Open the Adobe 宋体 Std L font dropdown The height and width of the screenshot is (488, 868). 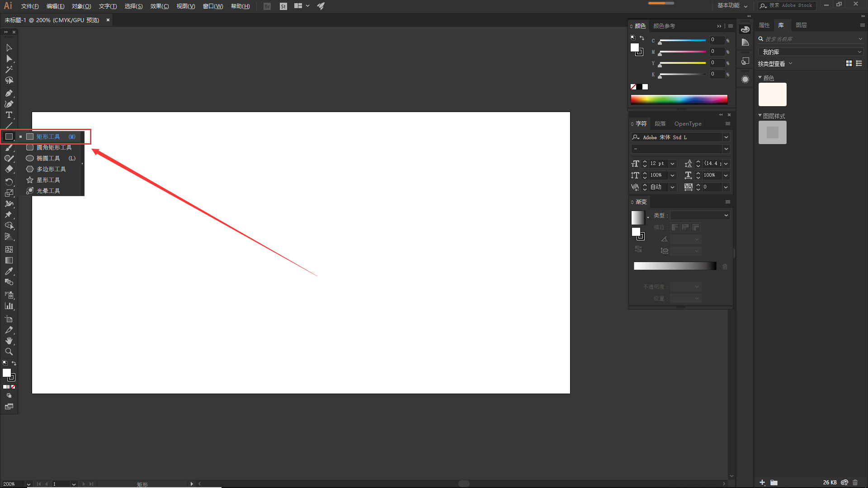[x=726, y=137]
